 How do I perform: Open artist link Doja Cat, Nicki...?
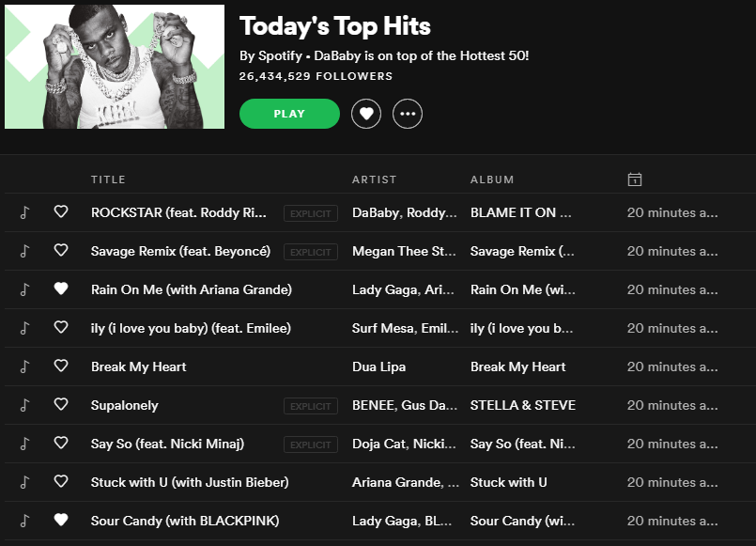pyautogui.click(x=404, y=445)
